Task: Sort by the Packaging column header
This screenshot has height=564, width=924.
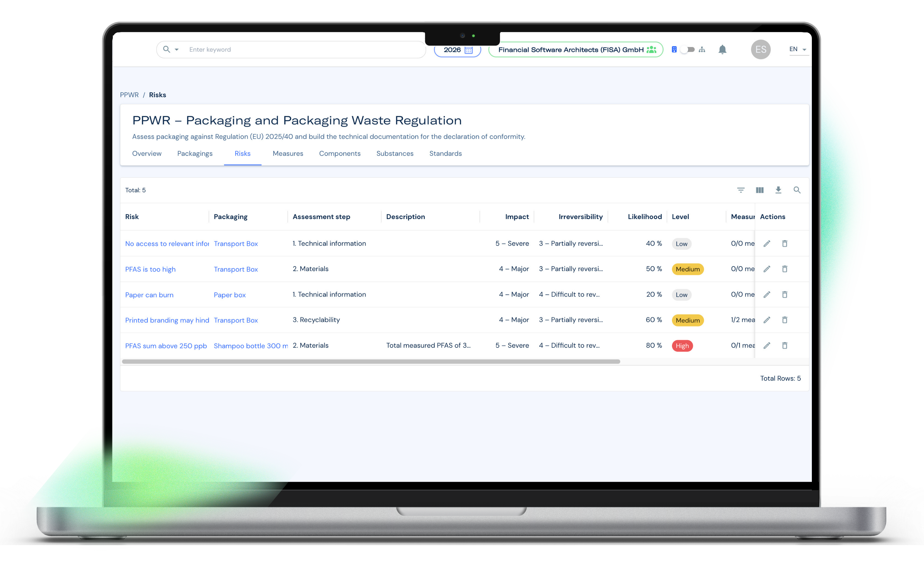Action: (x=231, y=217)
